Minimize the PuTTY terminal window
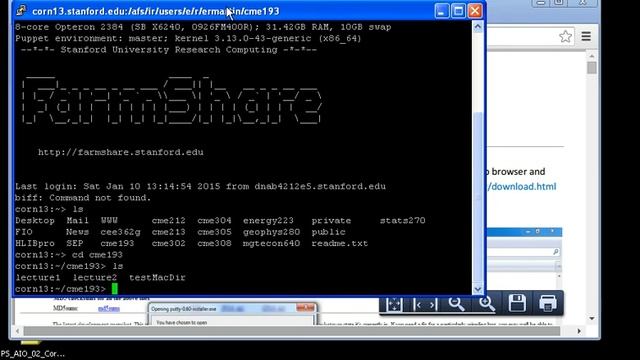Viewport: 640px width, 360px height. (442, 11)
